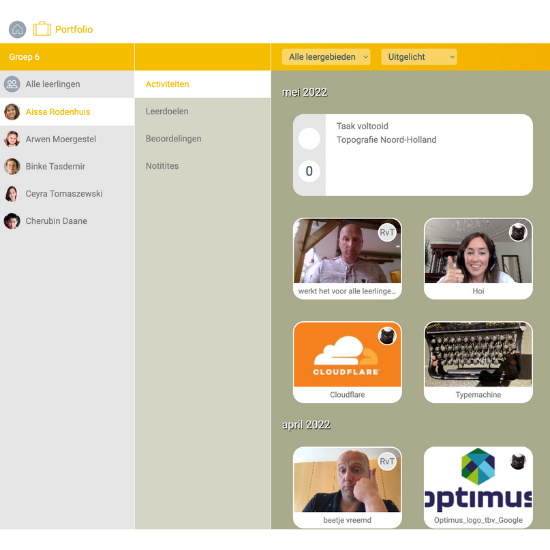Open Ceyra Tomaszewski's profile picture
This screenshot has height=550, width=550.
pos(12,194)
